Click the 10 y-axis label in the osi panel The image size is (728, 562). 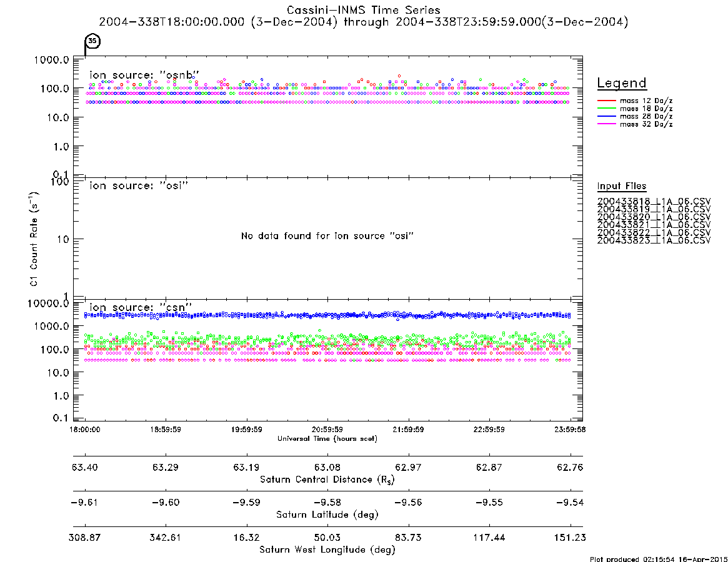tap(63, 239)
